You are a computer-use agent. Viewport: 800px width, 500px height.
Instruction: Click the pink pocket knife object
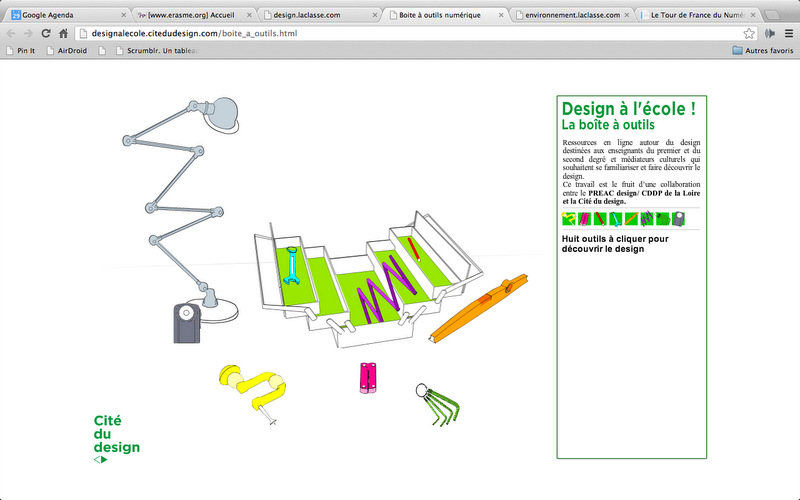tap(367, 378)
